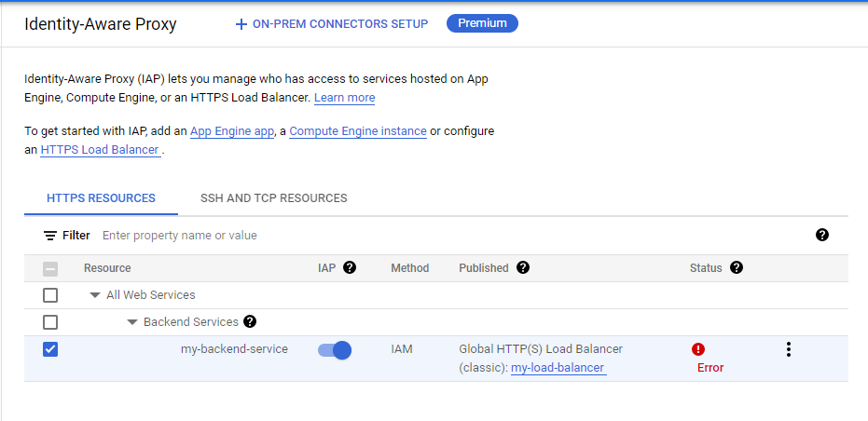Click On-Prem Connectors Setup button
Screen dimensions: 868x421
pyautogui.click(x=332, y=24)
